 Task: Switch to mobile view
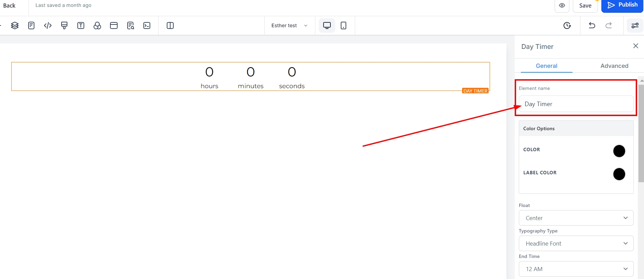click(x=343, y=25)
